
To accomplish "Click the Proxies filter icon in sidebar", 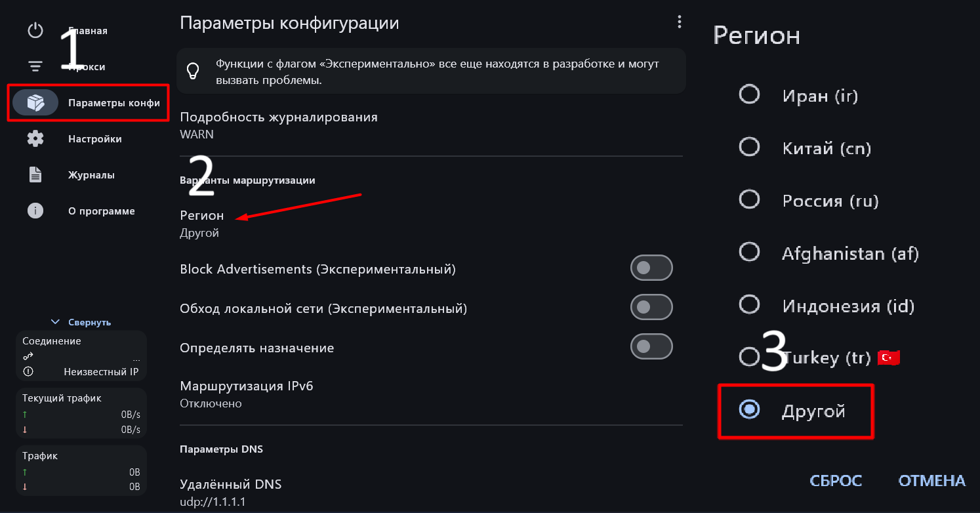I will click(x=35, y=67).
